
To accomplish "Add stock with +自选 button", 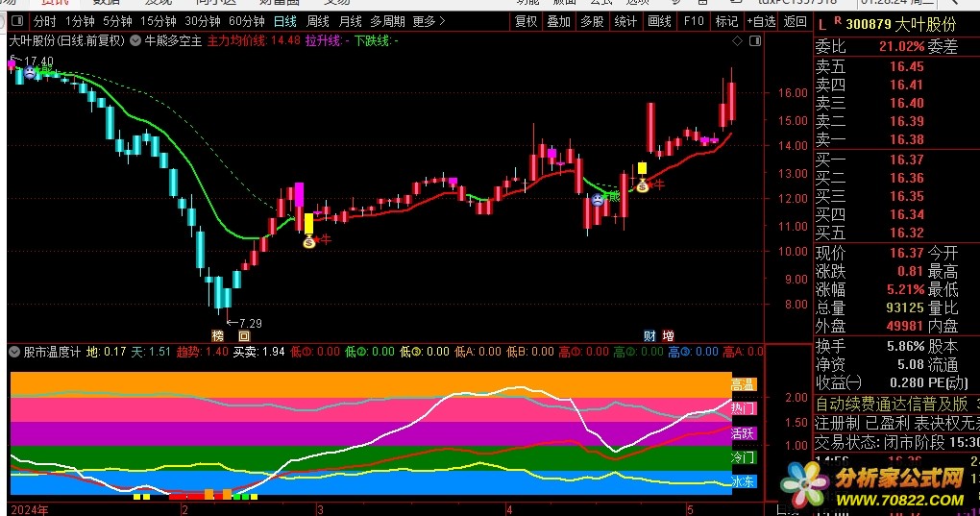I will (x=761, y=21).
